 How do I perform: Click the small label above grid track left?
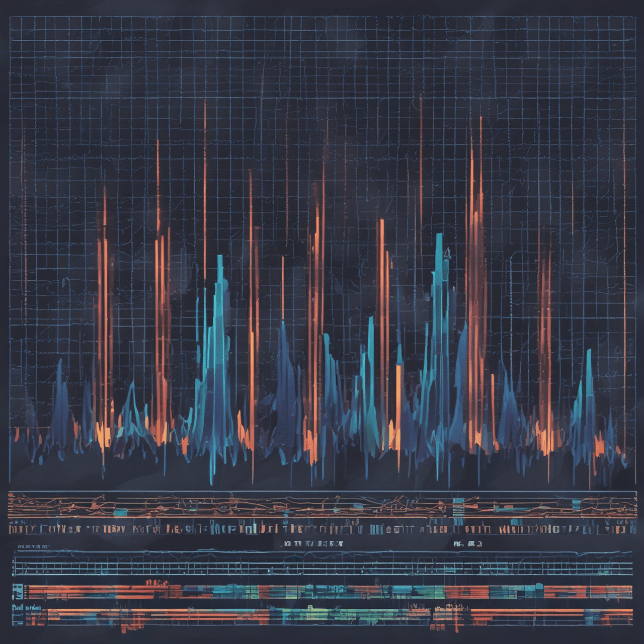click(34, 546)
